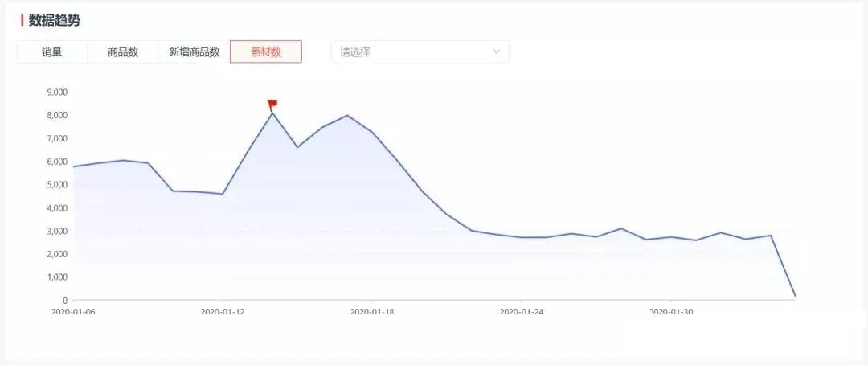Click the 2020-01-12 x-axis date label
The image size is (868, 365).
223,311
